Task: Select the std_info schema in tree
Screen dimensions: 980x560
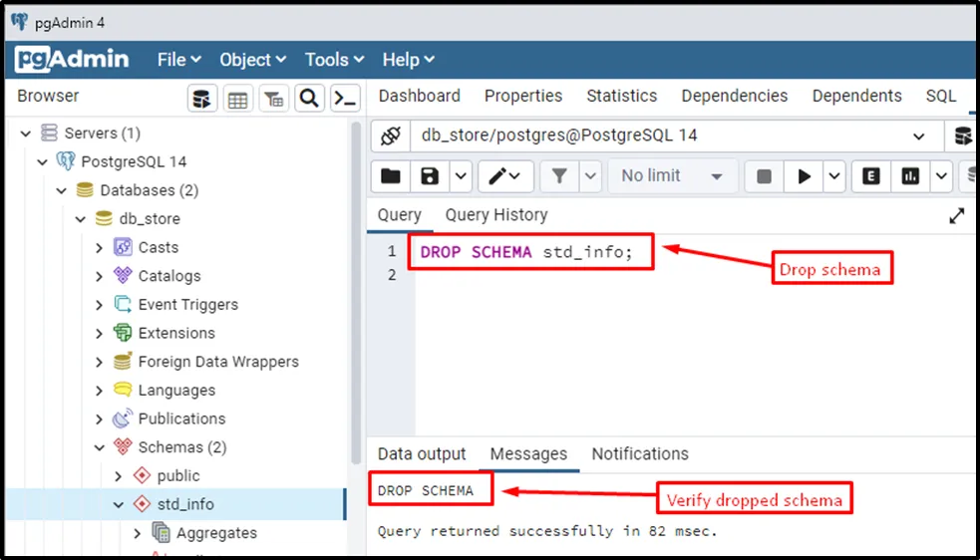Action: click(x=184, y=504)
